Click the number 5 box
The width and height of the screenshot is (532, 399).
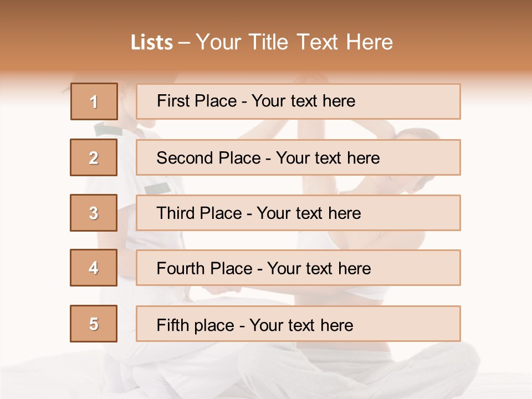coord(94,324)
